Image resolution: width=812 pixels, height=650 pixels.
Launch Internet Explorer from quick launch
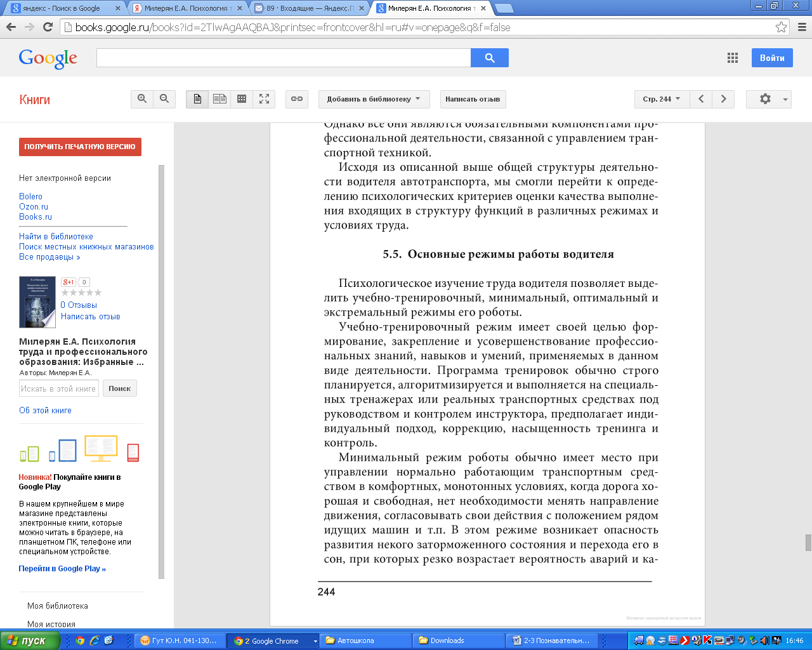[x=95, y=640]
